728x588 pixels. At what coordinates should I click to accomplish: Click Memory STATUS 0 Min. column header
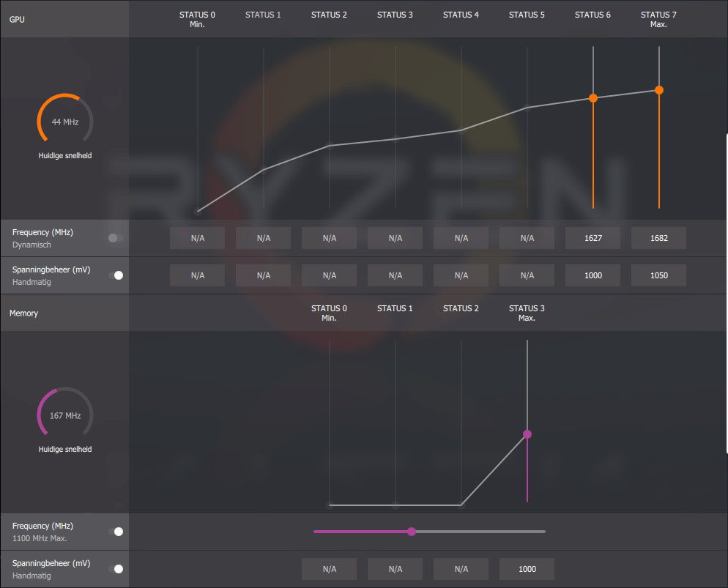[329, 313]
